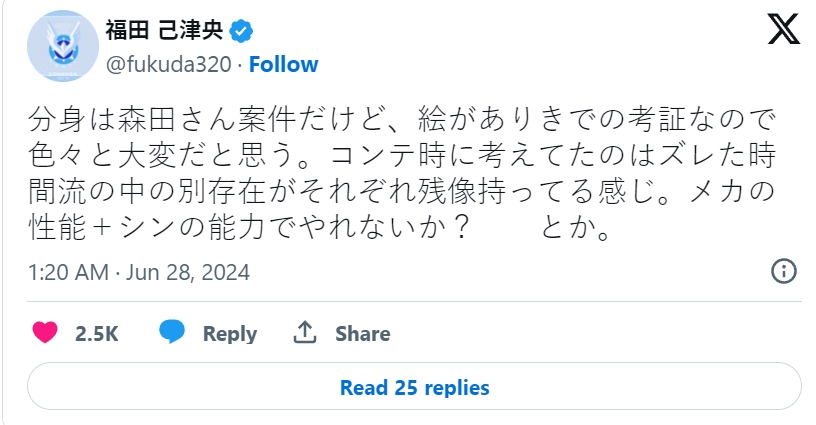816x425 pixels.
Task: Click the share upload arrow icon
Action: point(304,333)
